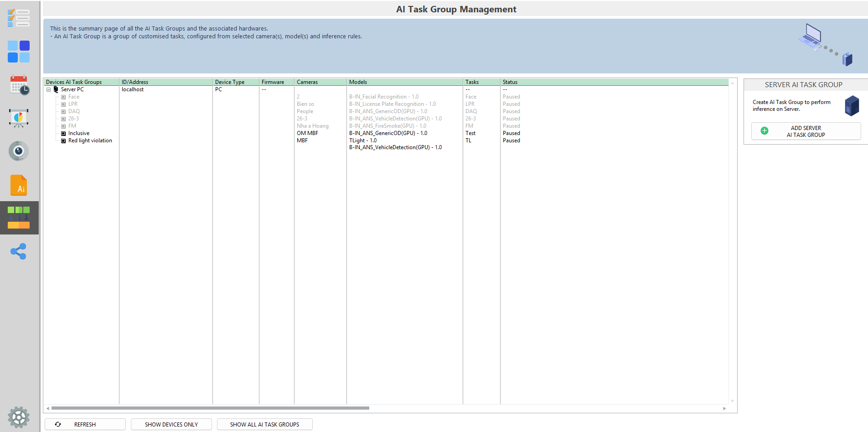
Task: Collapse the Server PC tree node
Action: [x=48, y=90]
